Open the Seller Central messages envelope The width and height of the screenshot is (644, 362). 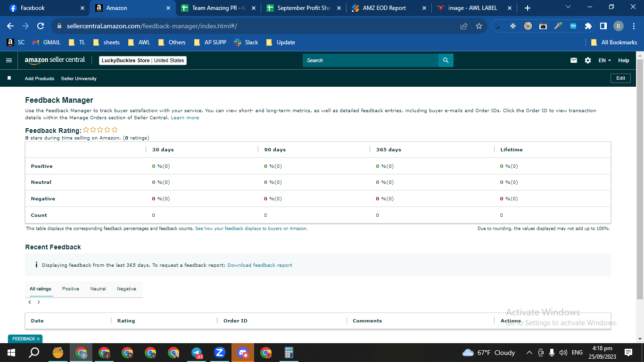pyautogui.click(x=574, y=60)
